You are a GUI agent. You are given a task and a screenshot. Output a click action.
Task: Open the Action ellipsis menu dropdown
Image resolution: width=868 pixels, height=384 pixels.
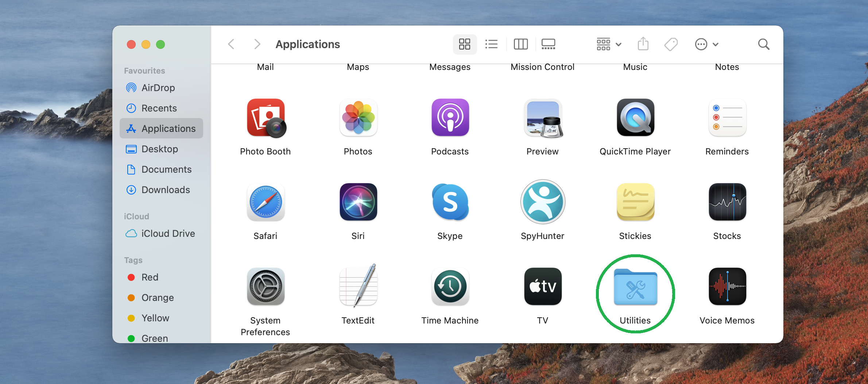tap(706, 44)
